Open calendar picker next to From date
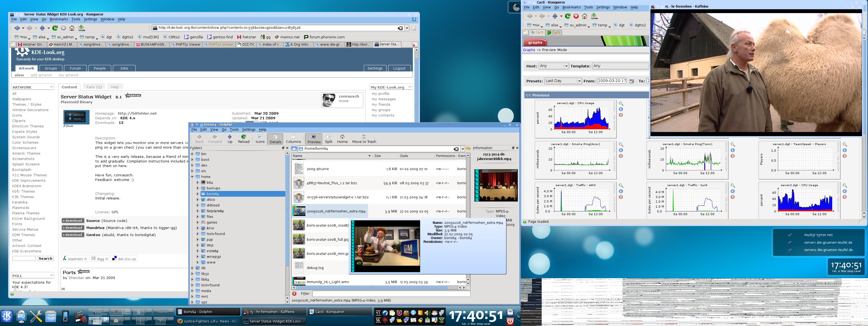 [x=631, y=81]
